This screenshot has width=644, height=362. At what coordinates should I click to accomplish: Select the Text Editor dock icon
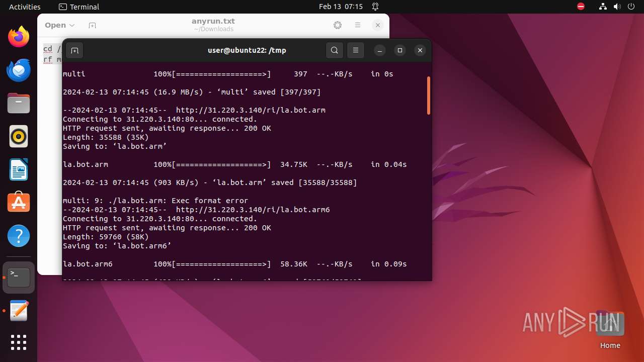coord(19,311)
